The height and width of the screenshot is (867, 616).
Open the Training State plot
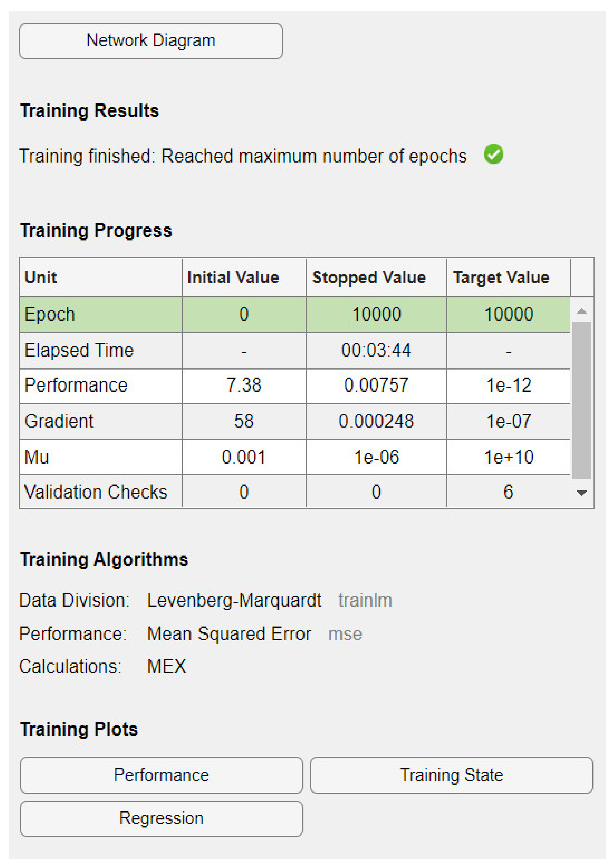click(451, 775)
